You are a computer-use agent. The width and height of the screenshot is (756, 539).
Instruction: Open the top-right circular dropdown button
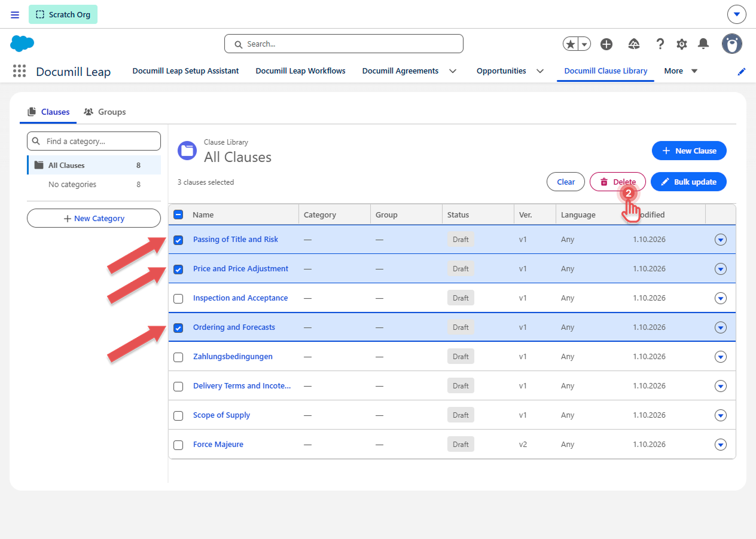(x=737, y=14)
